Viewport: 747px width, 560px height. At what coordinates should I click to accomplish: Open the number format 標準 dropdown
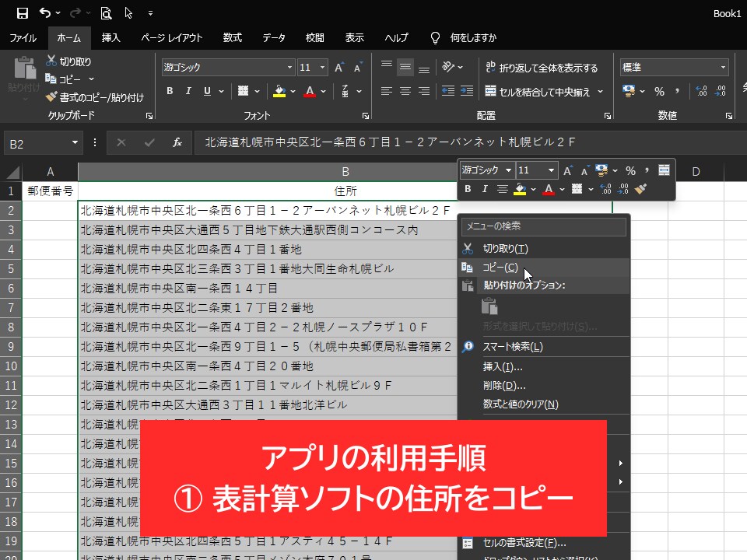click(723, 67)
